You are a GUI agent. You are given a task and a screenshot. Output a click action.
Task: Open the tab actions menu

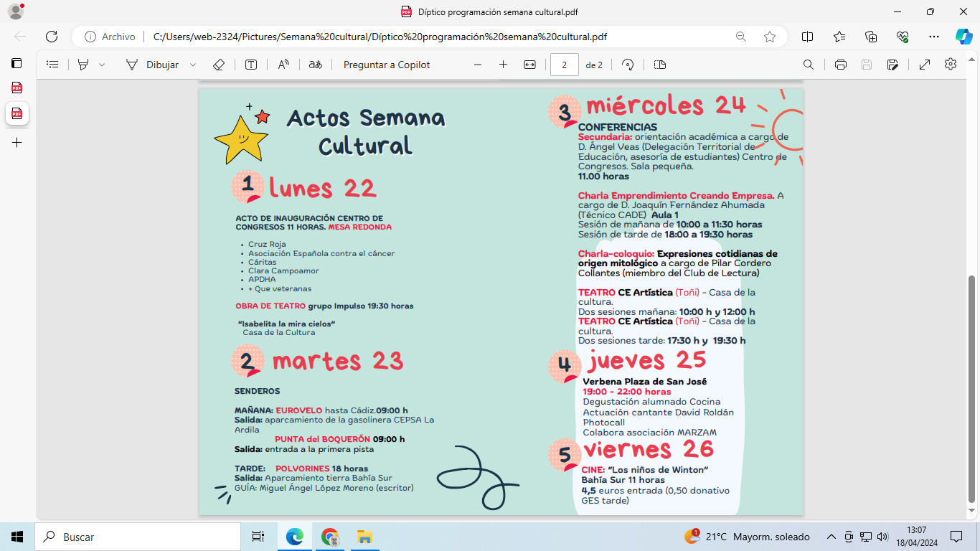click(17, 63)
